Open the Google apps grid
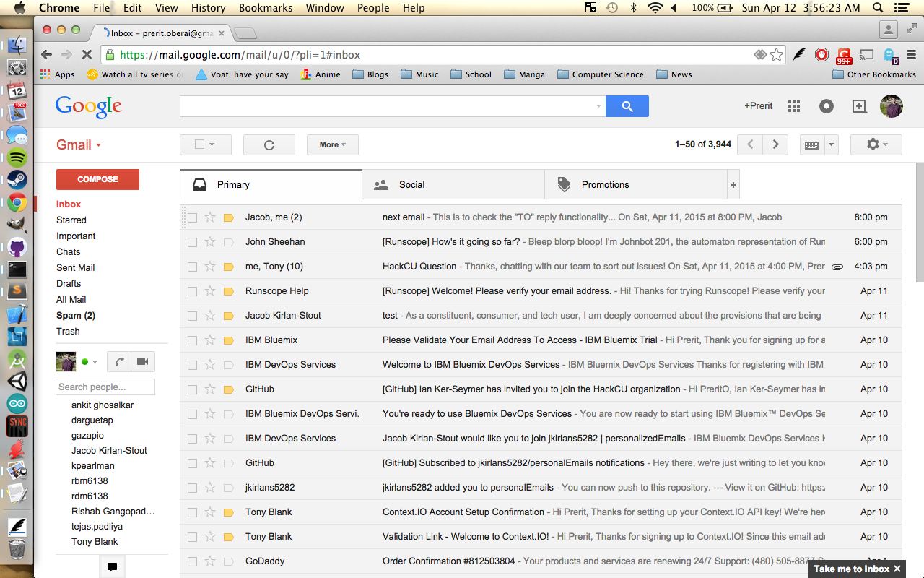Screen dimensions: 924x578 pyautogui.click(x=794, y=106)
